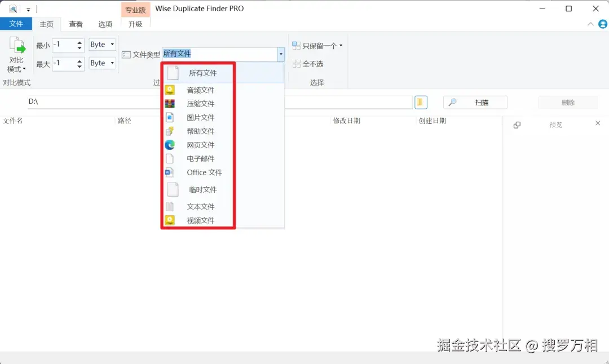Switch to the 查看 view tab
Screen dimensions: 609x364
coord(76,24)
